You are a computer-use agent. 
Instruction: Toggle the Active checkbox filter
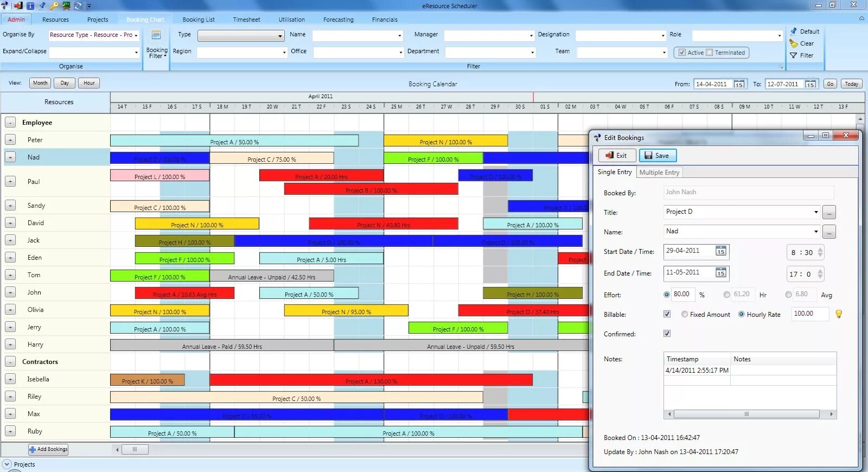(682, 53)
